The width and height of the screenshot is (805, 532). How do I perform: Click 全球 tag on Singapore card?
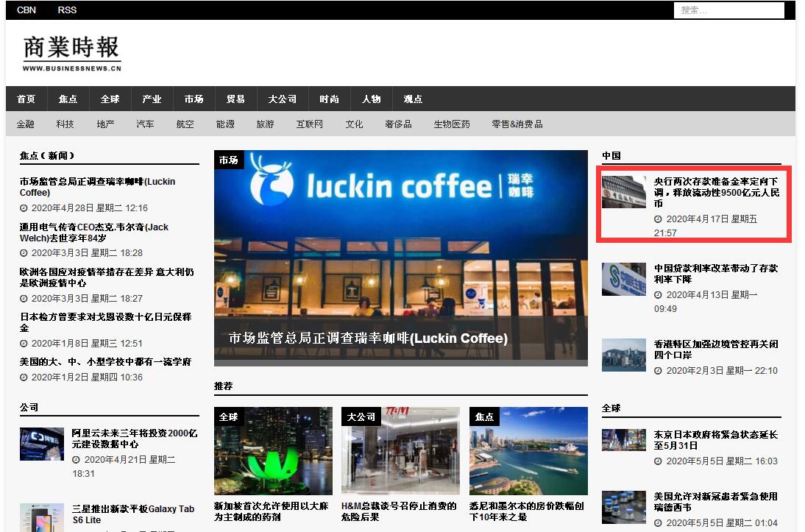(228, 416)
